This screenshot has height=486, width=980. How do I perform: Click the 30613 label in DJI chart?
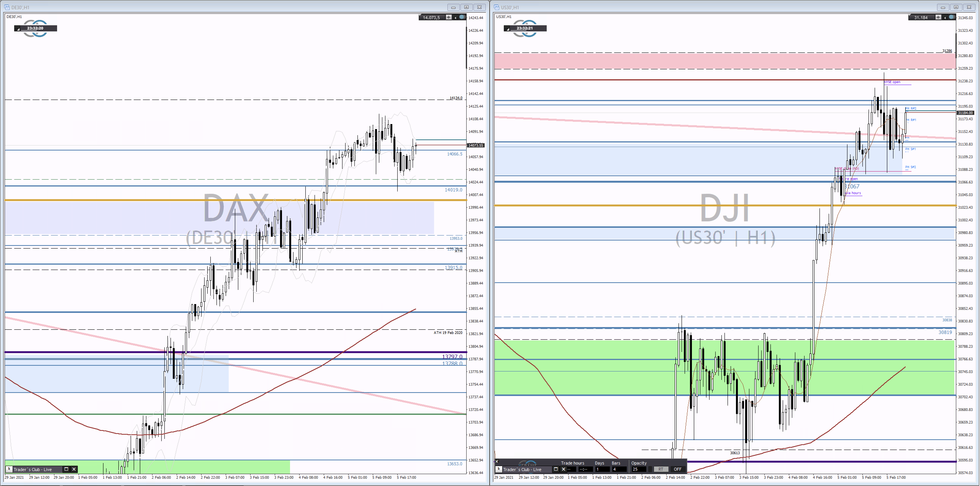point(735,453)
